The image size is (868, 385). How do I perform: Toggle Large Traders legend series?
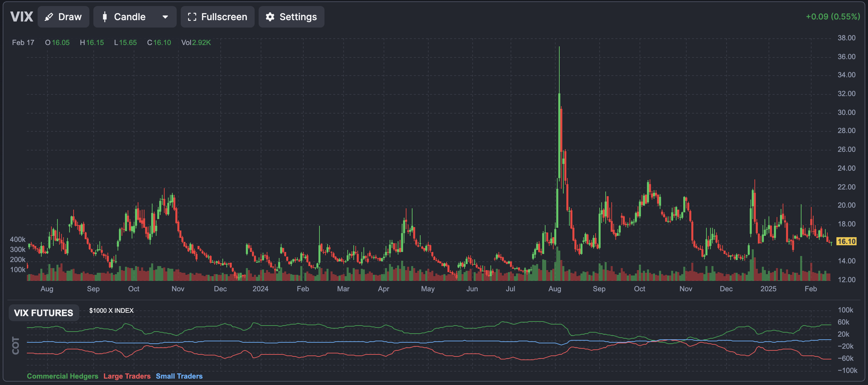tap(127, 376)
